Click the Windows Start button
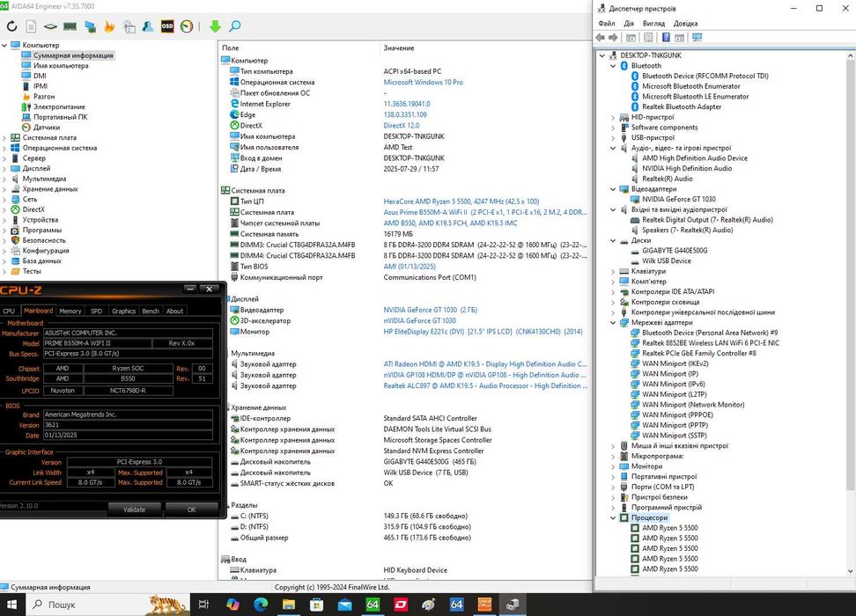Screen dimensions: 856x616 pyautogui.click(x=11, y=605)
